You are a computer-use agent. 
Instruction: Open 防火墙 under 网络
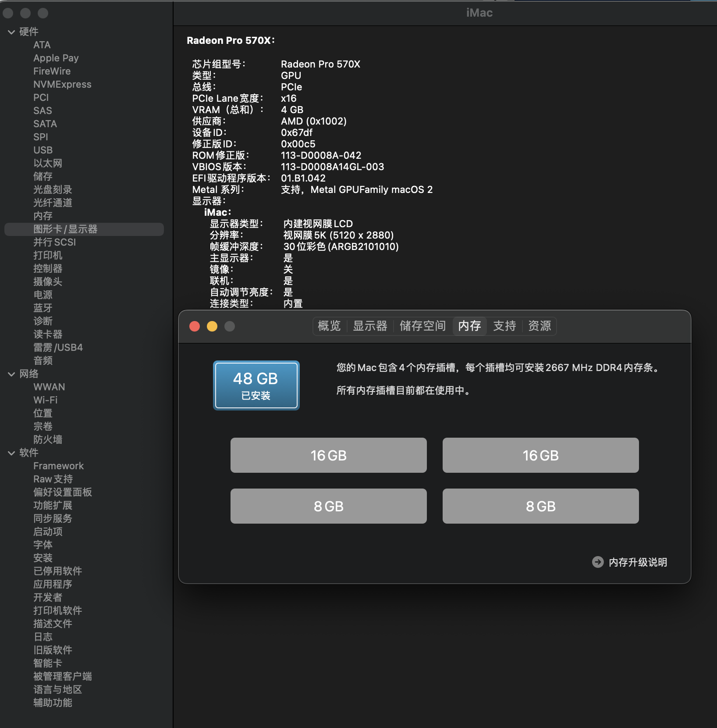pos(48,439)
